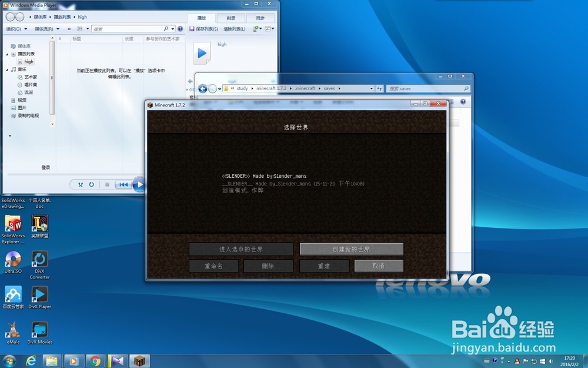This screenshot has width=588, height=368.
Task: Click the 创建新的世界 button in Minecraft
Action: tap(352, 249)
